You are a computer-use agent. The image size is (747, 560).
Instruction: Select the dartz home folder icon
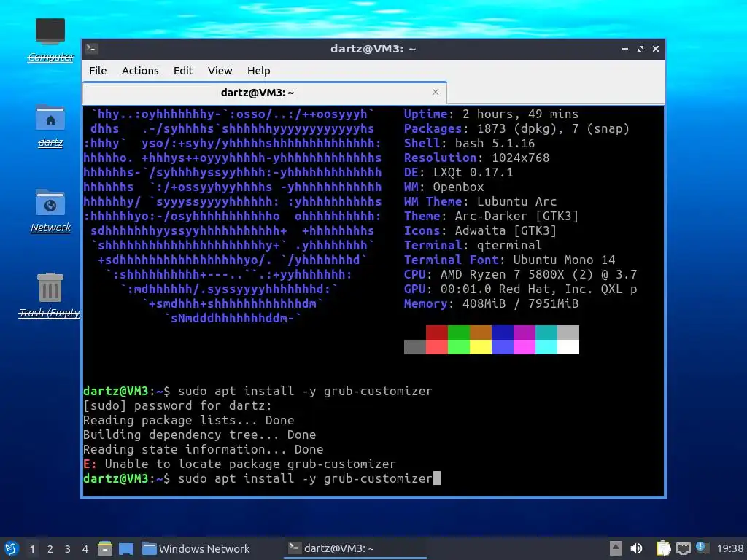click(50, 125)
